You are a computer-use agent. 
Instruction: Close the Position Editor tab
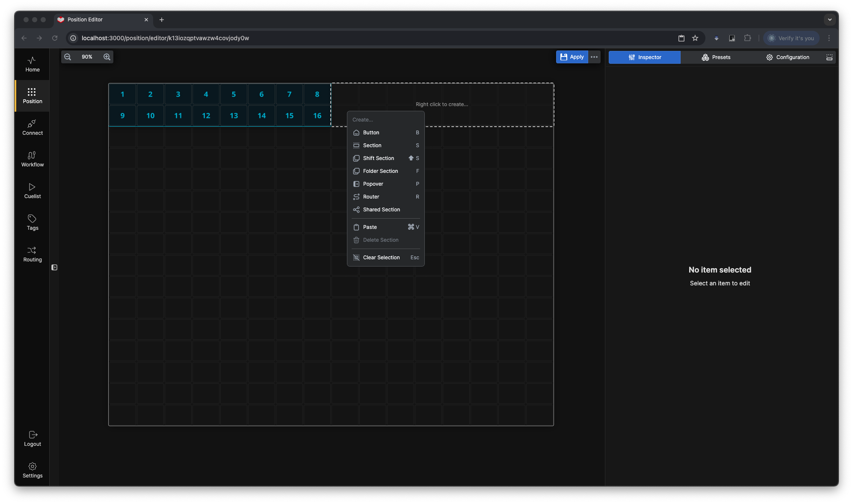146,20
